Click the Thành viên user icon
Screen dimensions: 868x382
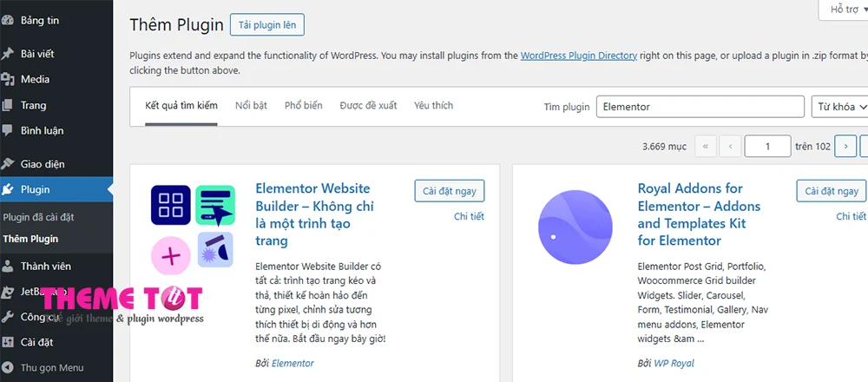coord(7,267)
